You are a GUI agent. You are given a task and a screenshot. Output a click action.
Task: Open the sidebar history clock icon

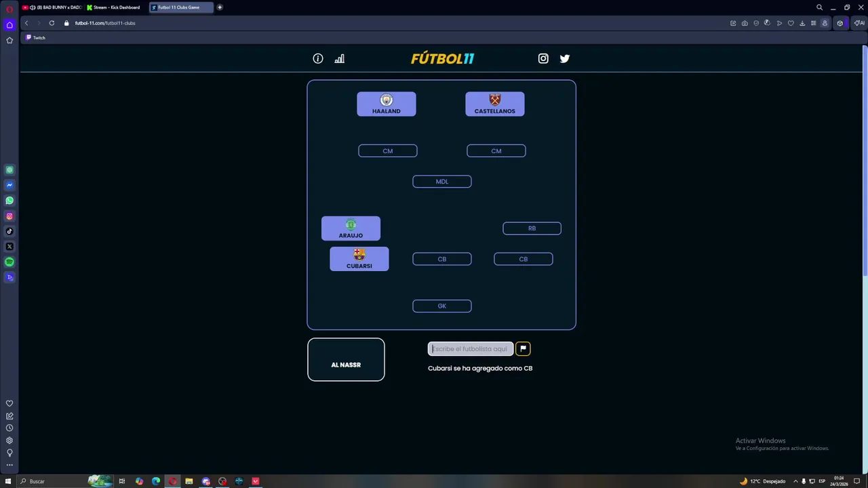[9, 428]
